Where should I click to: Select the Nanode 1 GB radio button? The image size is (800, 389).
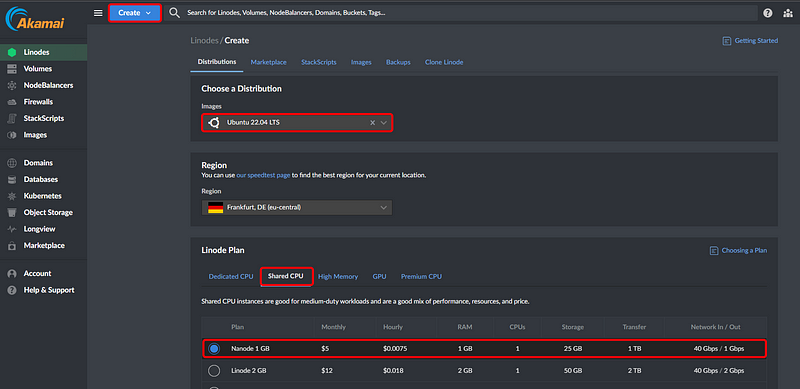pyautogui.click(x=214, y=349)
